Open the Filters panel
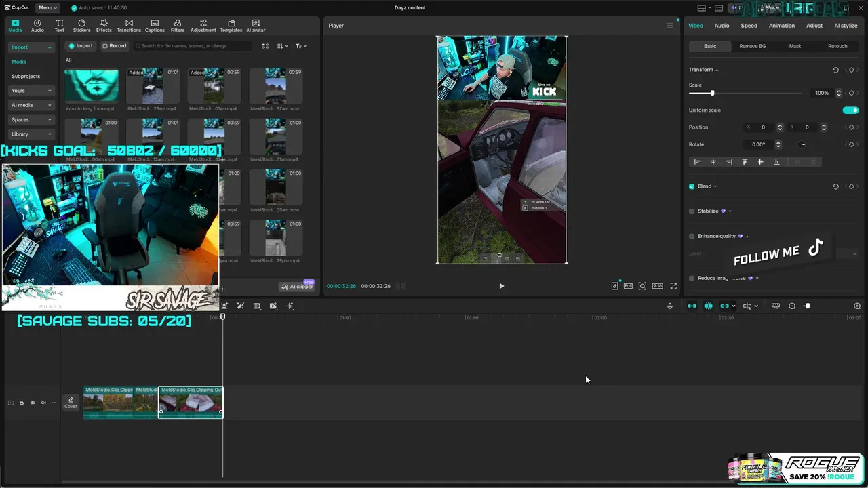 (x=178, y=26)
